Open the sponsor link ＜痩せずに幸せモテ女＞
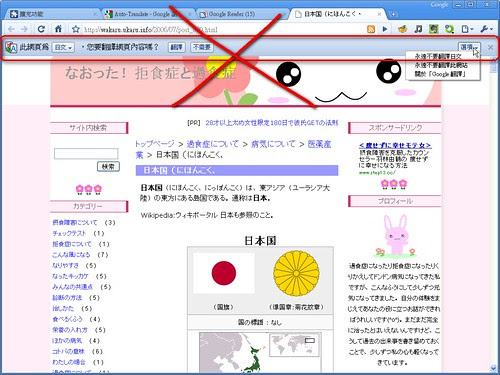This screenshot has height=375, width=500. [x=395, y=145]
